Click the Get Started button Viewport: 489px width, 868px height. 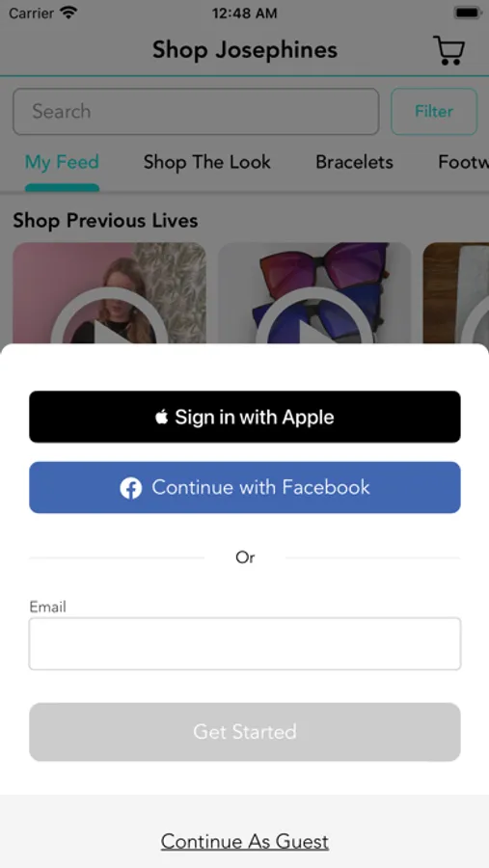click(245, 732)
